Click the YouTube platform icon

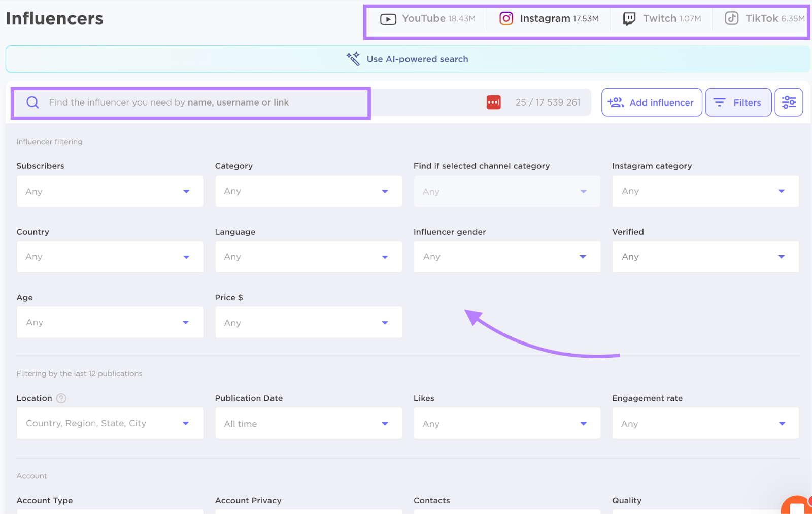tap(388, 18)
